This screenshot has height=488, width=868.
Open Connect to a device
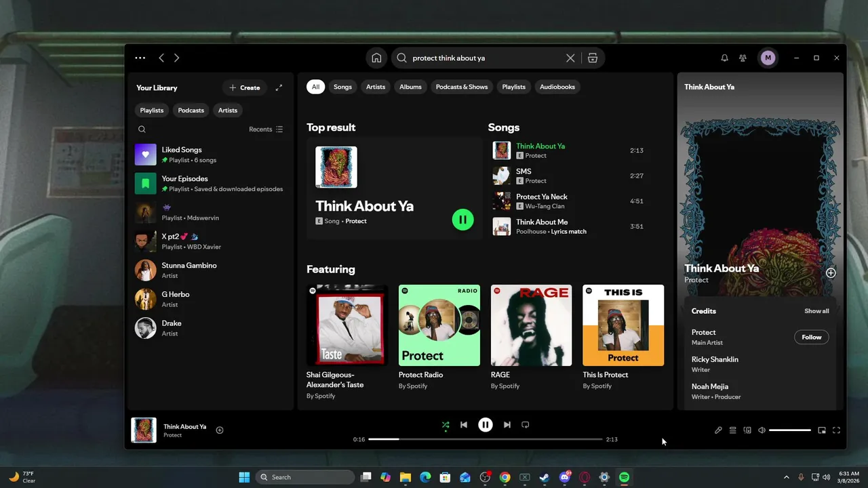[747, 430]
